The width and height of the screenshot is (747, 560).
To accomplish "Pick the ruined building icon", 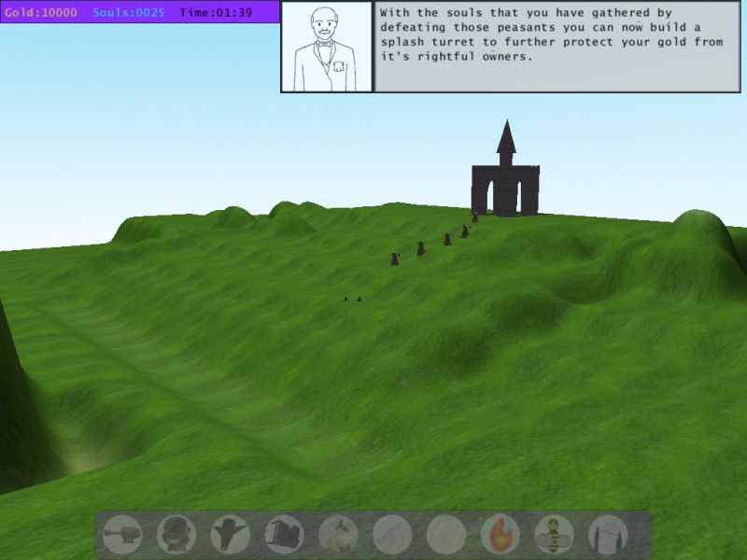I will 285,534.
